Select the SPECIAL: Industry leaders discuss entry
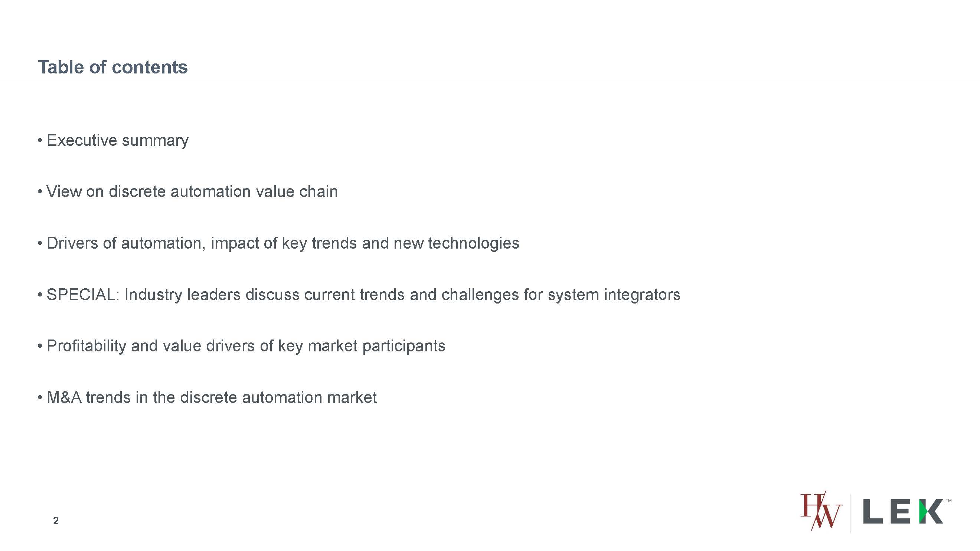Image resolution: width=980 pixels, height=551 pixels. pyautogui.click(x=363, y=295)
